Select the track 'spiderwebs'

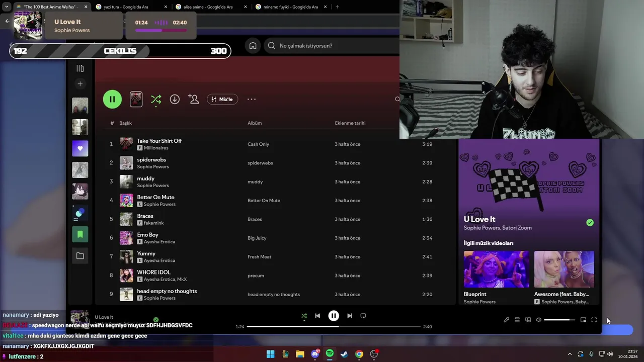click(x=151, y=160)
